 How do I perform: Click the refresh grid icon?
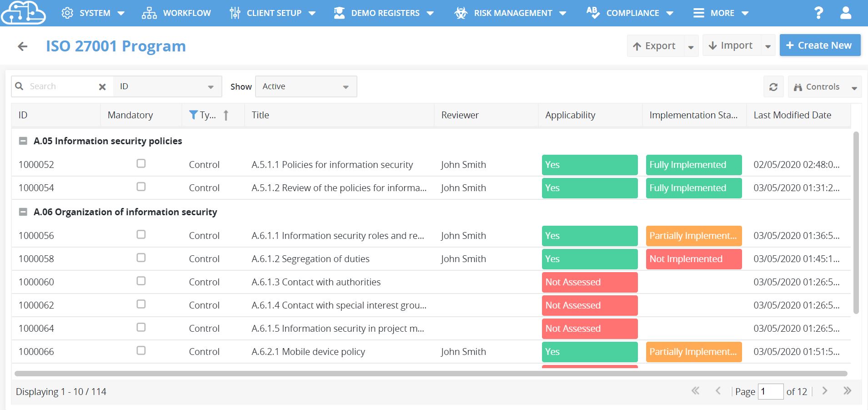coord(773,86)
